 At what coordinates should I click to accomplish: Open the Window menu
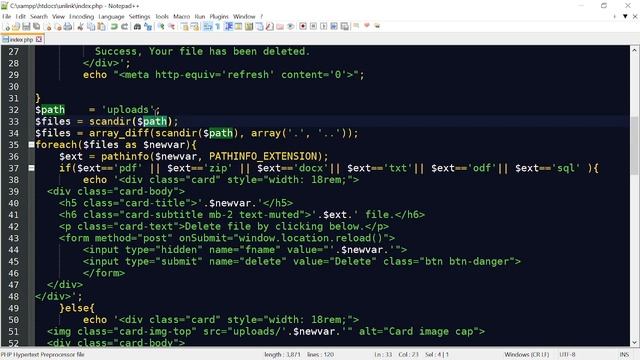[244, 16]
